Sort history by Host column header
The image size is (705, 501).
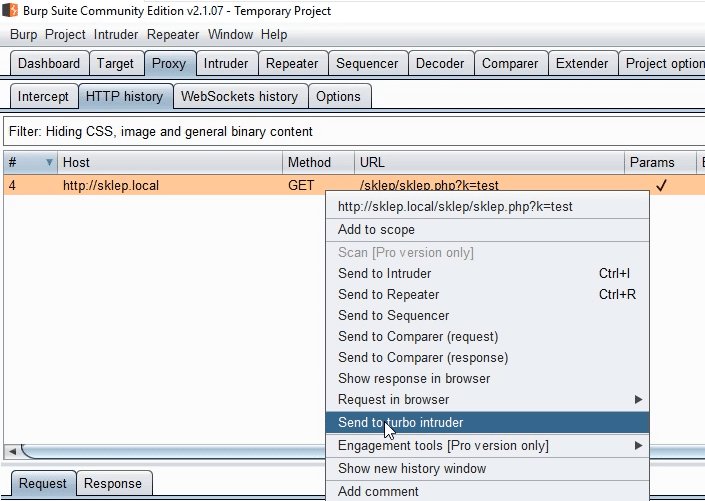click(x=170, y=162)
